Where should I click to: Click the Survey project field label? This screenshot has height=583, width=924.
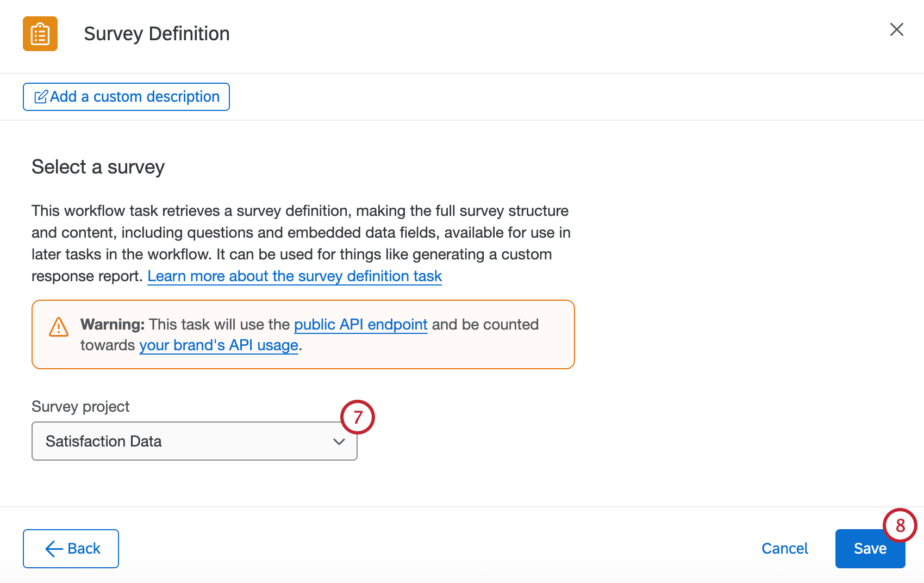tap(80, 406)
